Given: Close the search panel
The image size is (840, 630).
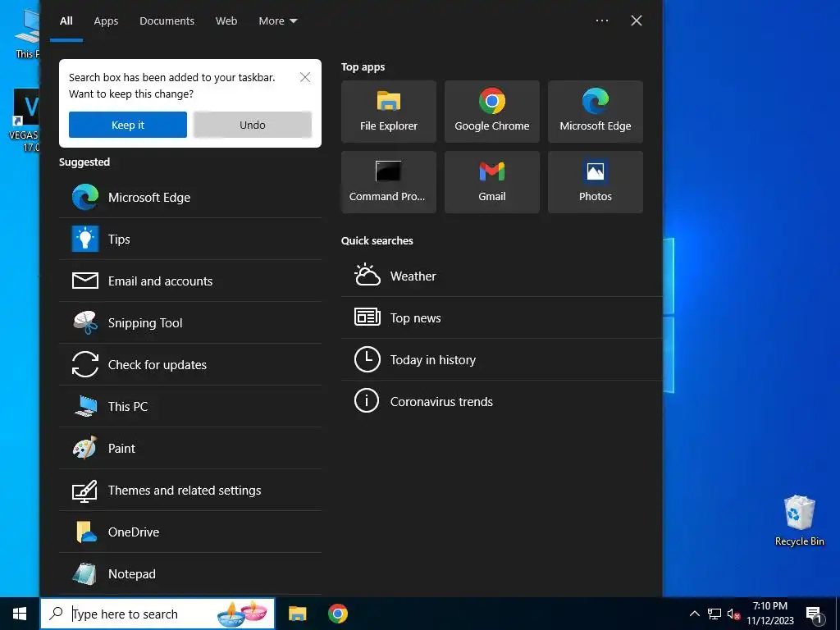Looking at the screenshot, I should [636, 21].
